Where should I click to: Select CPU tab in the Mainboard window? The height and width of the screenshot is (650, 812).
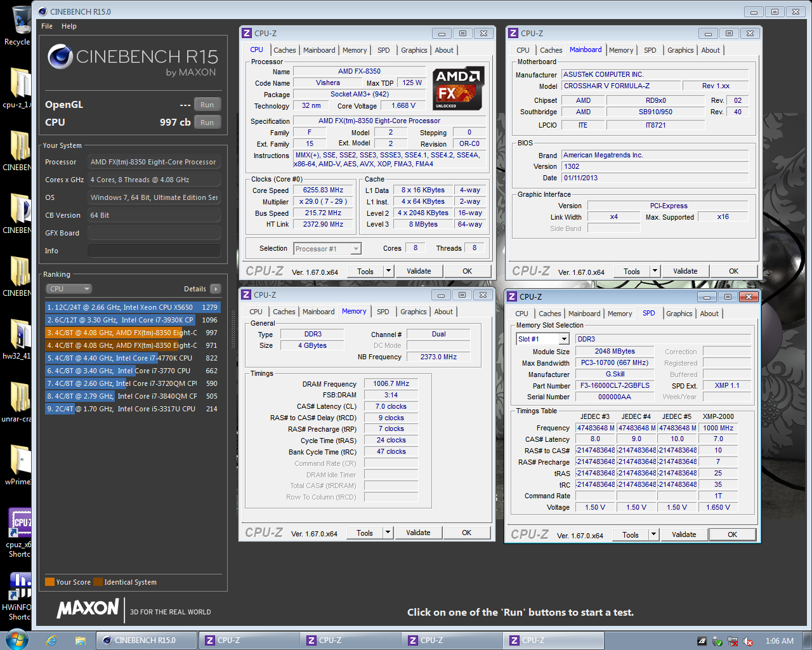[x=523, y=50]
